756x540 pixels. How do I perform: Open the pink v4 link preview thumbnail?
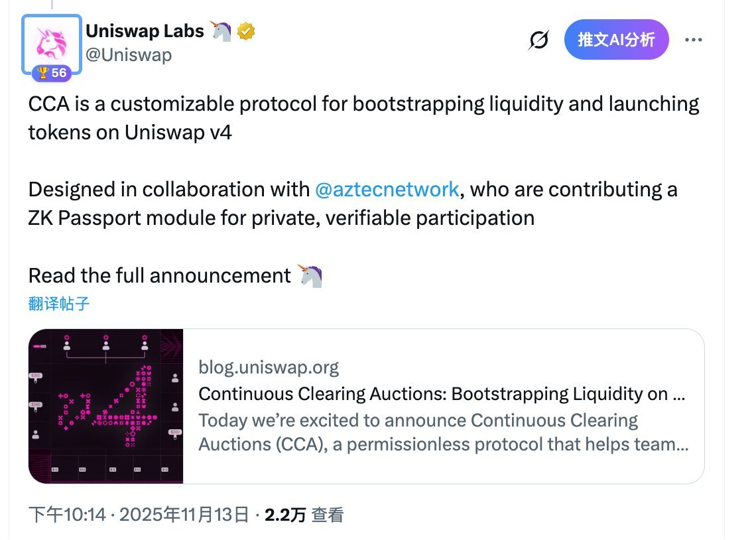(x=106, y=406)
